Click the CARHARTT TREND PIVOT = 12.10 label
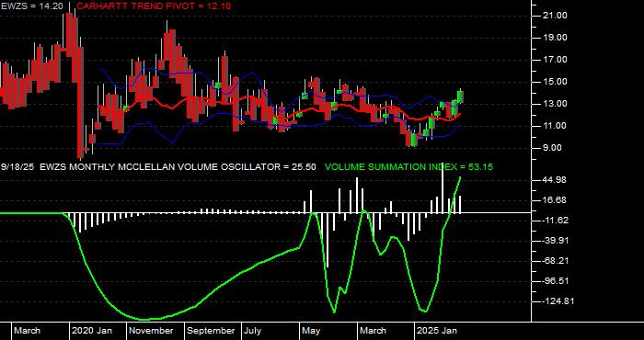 [154, 6]
